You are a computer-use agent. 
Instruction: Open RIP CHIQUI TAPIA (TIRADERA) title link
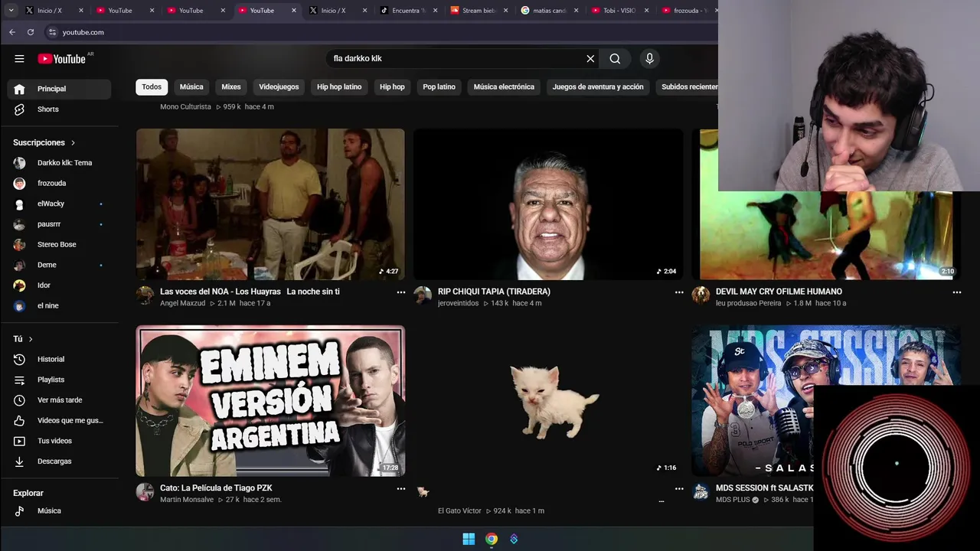(494, 292)
